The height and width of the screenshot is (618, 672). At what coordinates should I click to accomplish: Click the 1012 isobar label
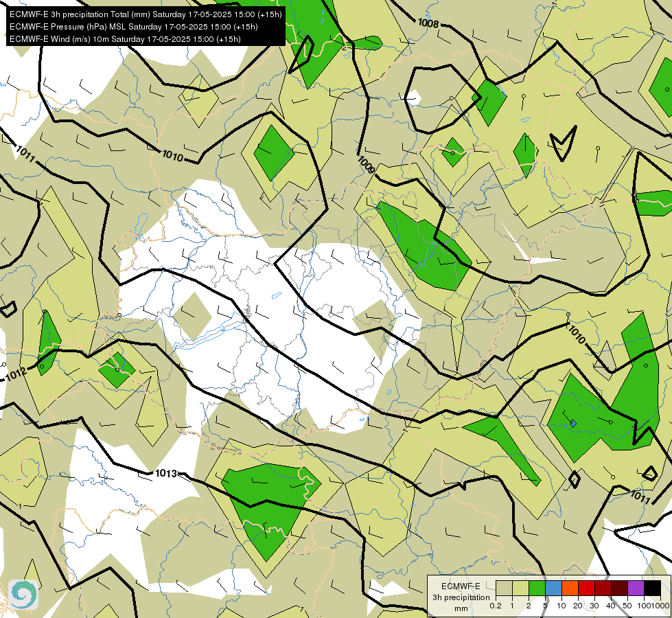16,374
